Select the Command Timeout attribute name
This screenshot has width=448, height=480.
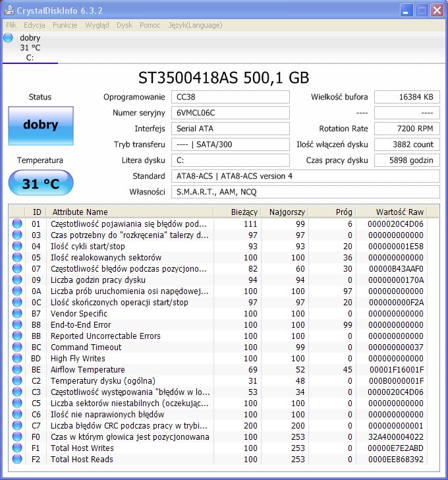point(86,347)
